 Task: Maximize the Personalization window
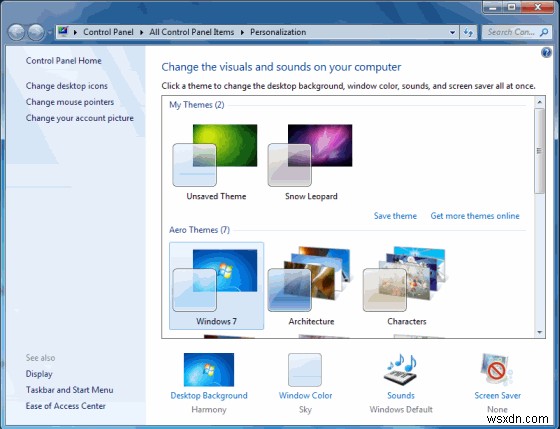pos(512,7)
